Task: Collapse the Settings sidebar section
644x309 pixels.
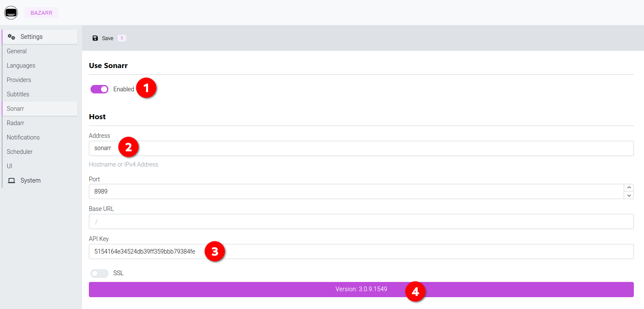Action: point(40,37)
